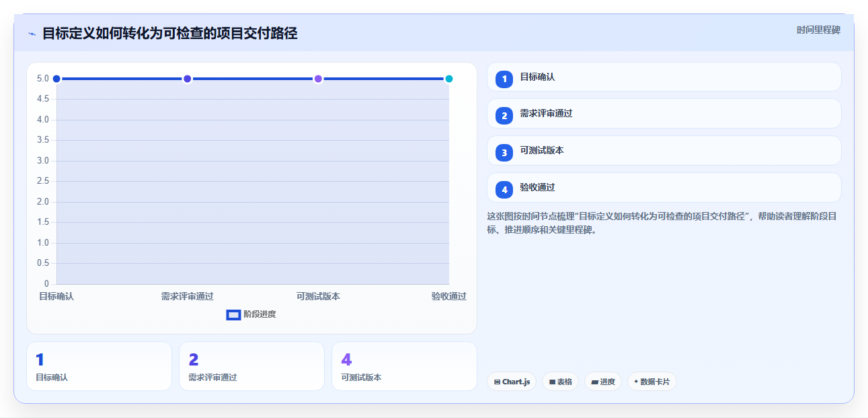Click the icon inside 表格 tag
Screen dimensions: 868x418
pyautogui.click(x=552, y=382)
